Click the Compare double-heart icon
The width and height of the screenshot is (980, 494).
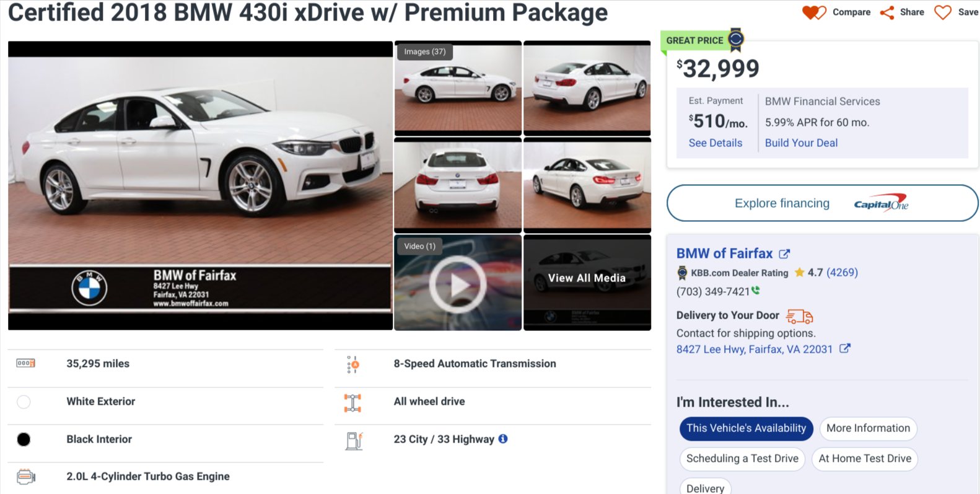tap(813, 12)
